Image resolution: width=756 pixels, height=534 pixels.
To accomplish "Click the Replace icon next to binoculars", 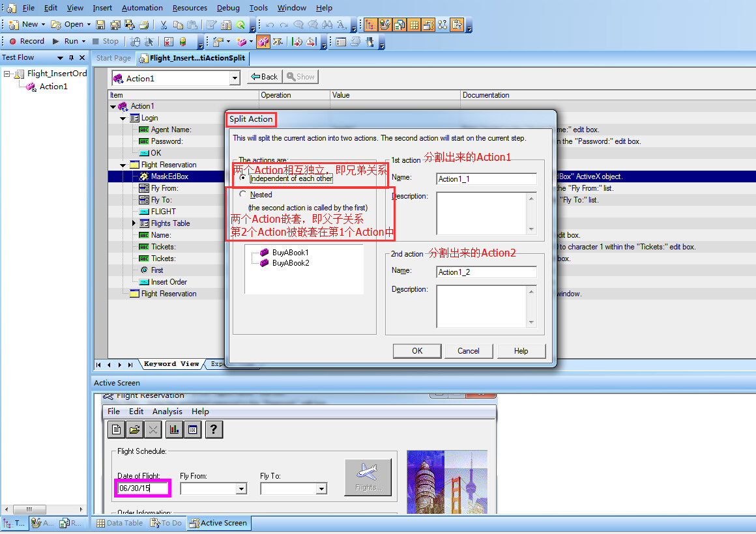I will point(342,25).
